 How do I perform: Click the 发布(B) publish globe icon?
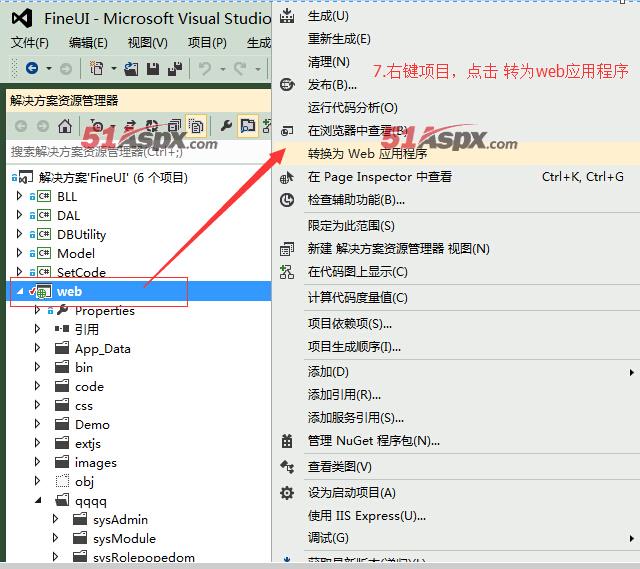pyautogui.click(x=287, y=84)
